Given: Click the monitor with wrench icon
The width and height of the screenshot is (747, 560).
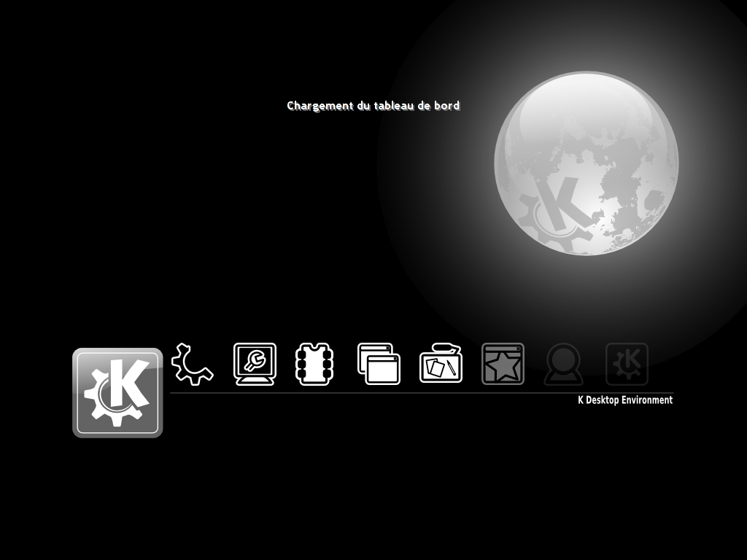Looking at the screenshot, I should 255,364.
